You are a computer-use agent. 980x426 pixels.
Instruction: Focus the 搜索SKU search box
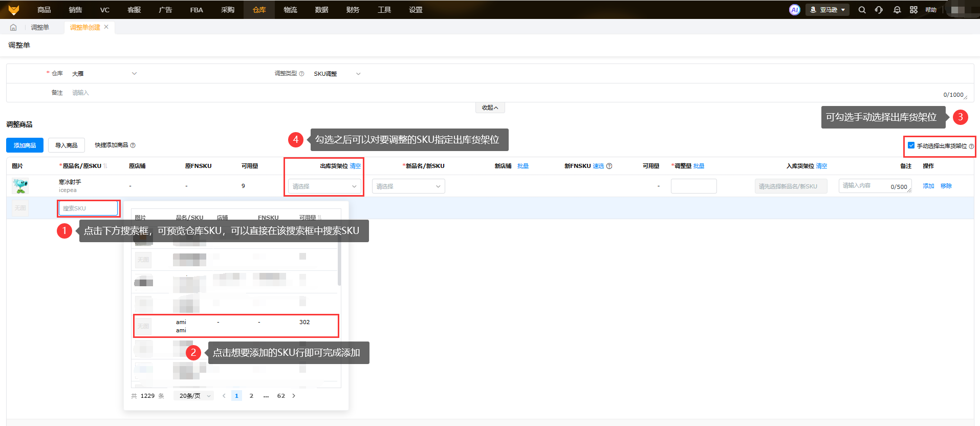tap(89, 208)
